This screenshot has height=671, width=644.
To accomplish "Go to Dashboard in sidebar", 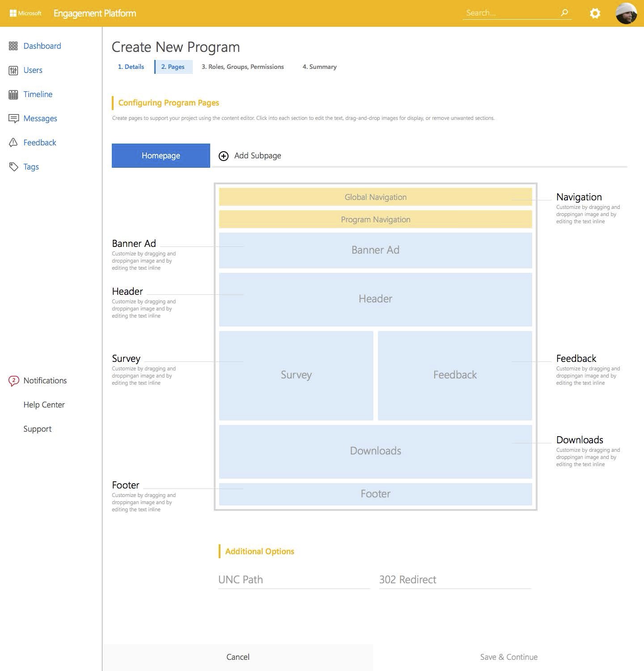I will 42,46.
